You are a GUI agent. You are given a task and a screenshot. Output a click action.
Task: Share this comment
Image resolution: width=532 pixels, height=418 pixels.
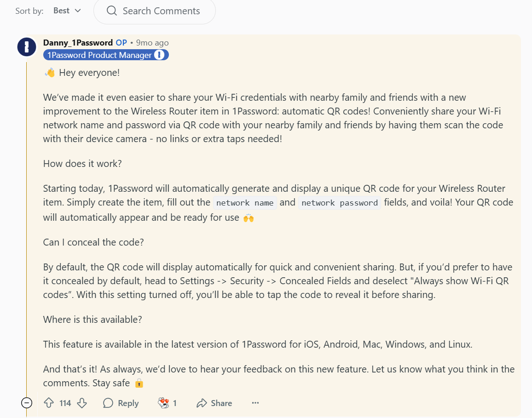point(214,403)
